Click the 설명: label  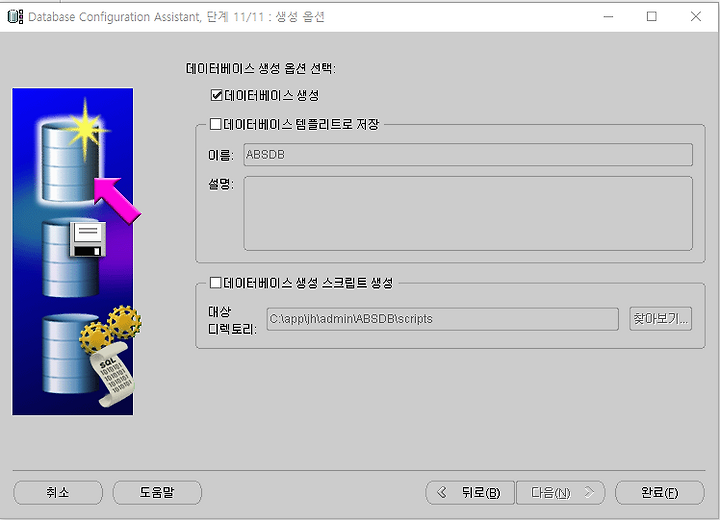pos(221,184)
